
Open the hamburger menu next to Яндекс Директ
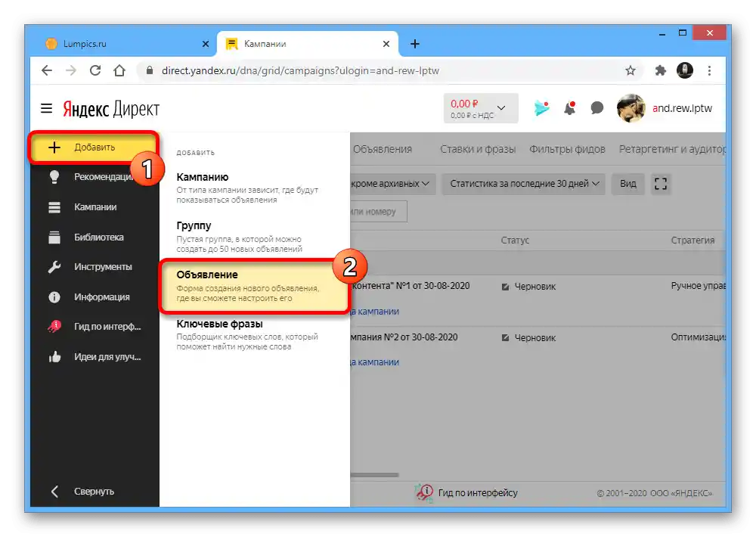pyautogui.click(x=46, y=109)
